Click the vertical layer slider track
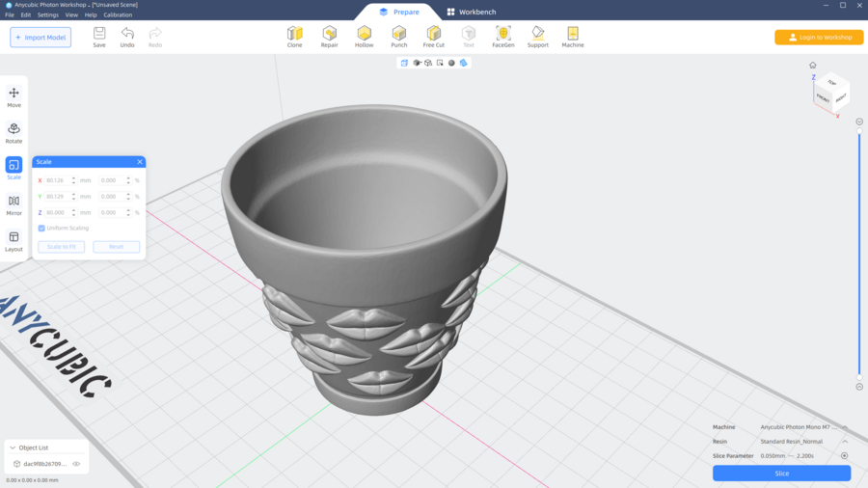Screen dimensions: 868x488 [x=859, y=255]
